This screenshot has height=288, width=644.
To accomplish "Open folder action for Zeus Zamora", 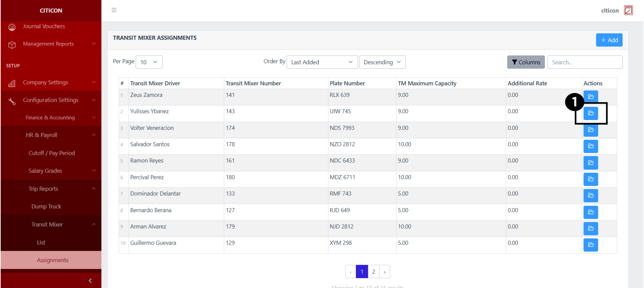I will click(x=591, y=96).
